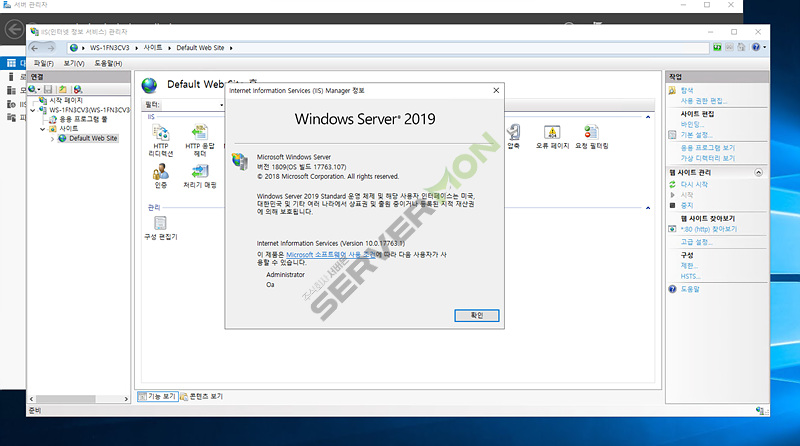Click the Server Manager IIS sidebar icon
The width and height of the screenshot is (800, 446).
click(11, 104)
